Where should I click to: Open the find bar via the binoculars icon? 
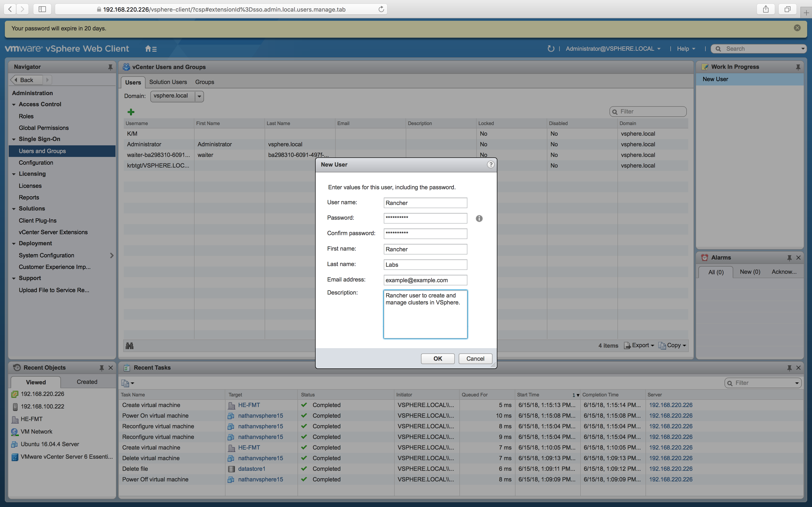[x=130, y=345]
